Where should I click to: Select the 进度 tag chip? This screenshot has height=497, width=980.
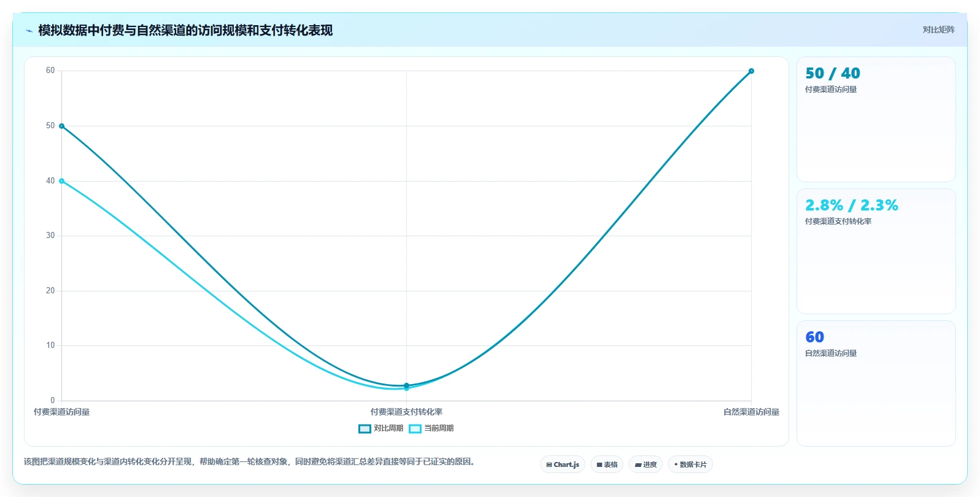646,464
